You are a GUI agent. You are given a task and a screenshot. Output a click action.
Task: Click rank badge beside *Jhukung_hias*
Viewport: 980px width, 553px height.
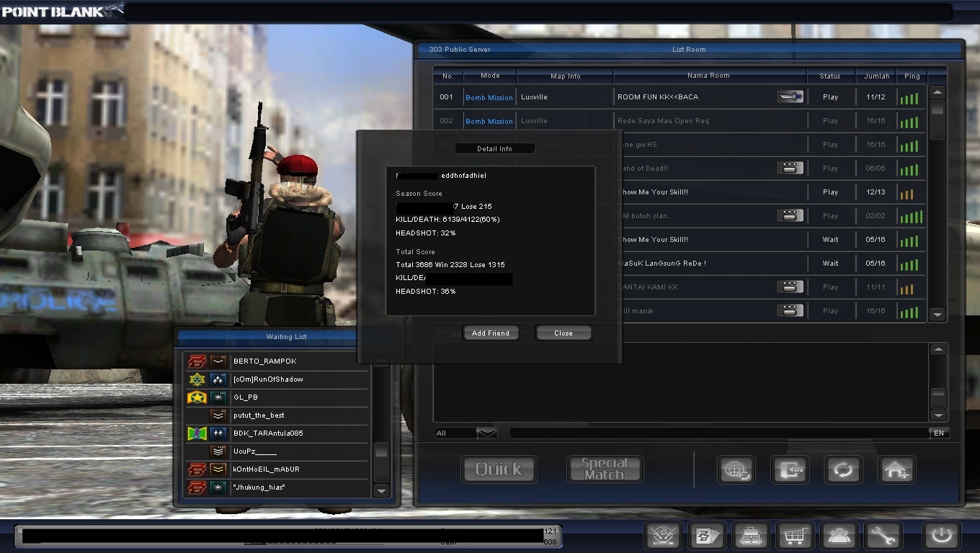[218, 487]
